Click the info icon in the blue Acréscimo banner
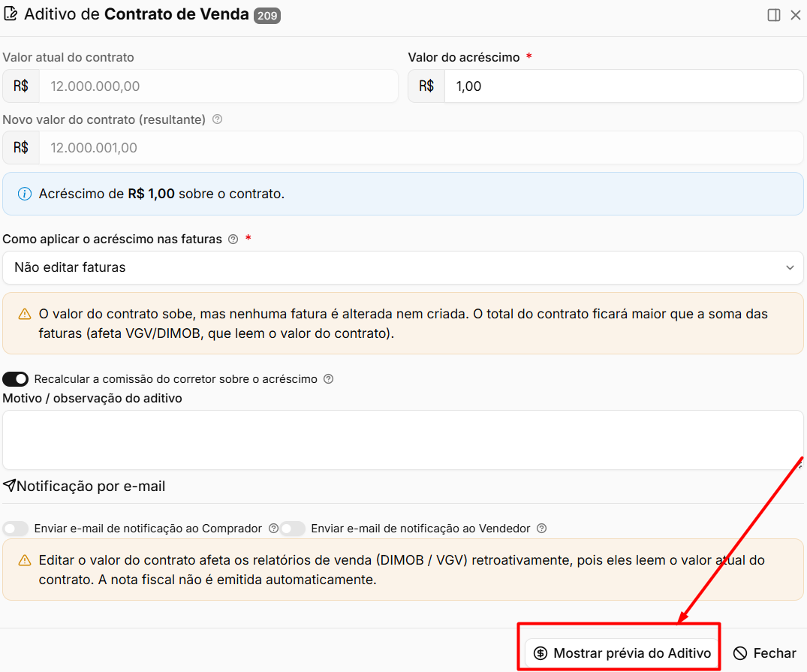This screenshot has height=672, width=807. 25,194
